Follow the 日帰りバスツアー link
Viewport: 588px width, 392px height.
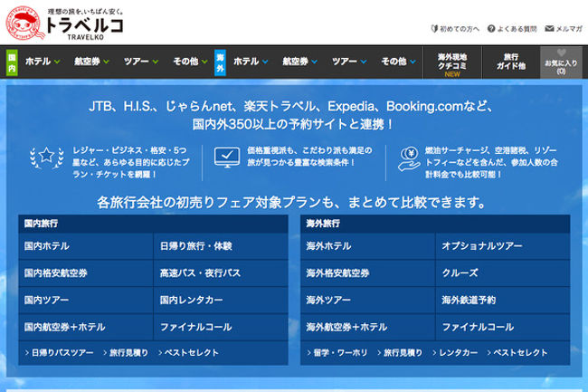(59, 353)
